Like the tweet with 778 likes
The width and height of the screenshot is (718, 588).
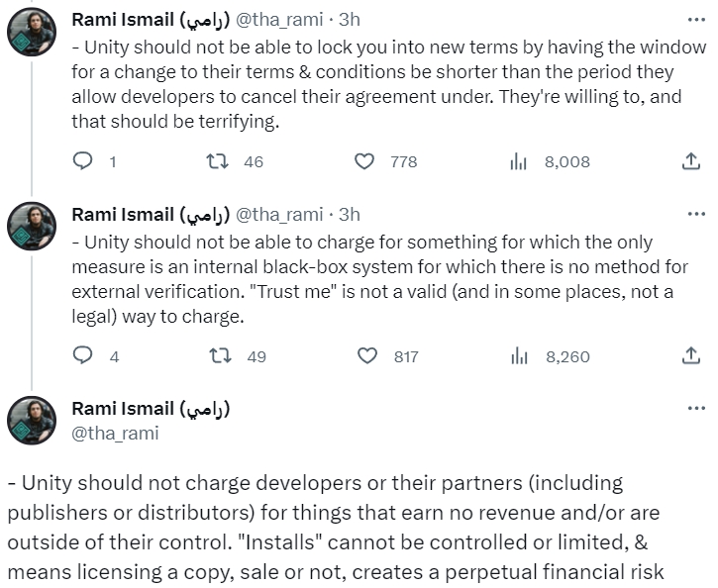pyautogui.click(x=365, y=161)
